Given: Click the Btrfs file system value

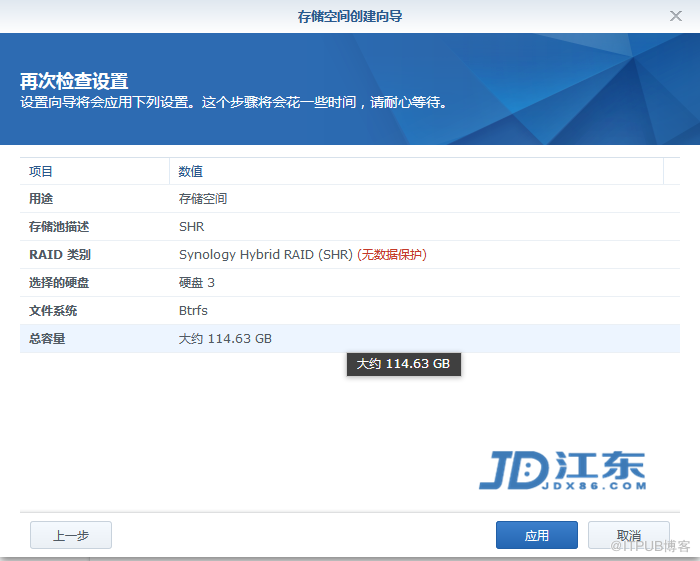Looking at the screenshot, I should pyautogui.click(x=193, y=311).
